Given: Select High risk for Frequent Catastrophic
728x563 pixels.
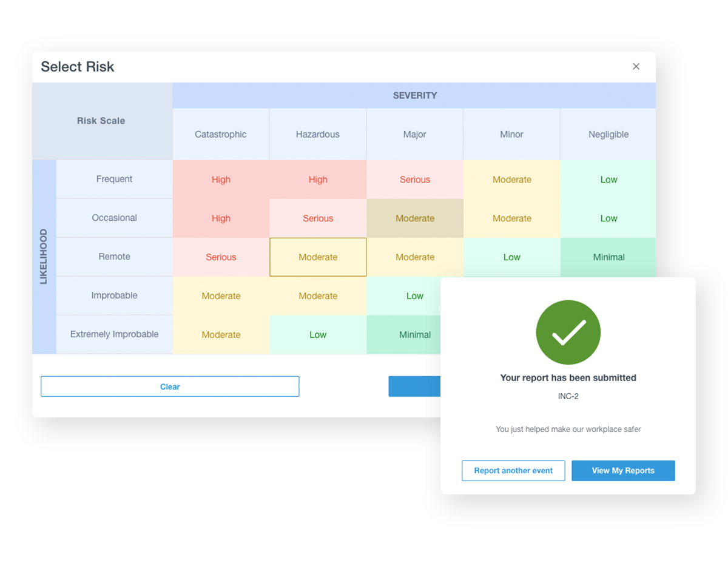Looking at the screenshot, I should (x=221, y=180).
